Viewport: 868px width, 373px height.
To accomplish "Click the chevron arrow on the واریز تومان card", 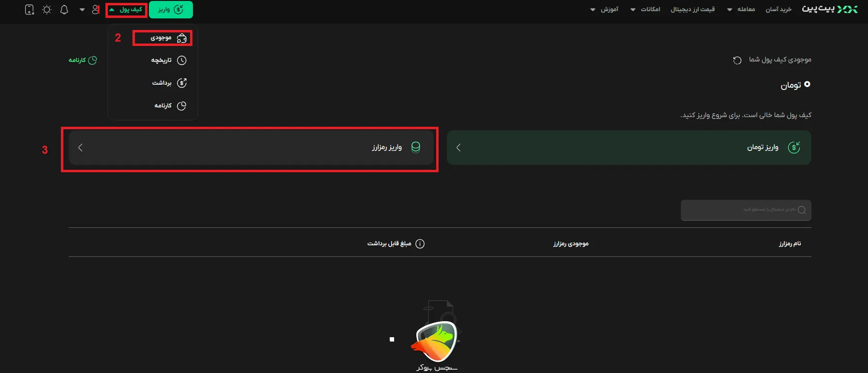I will [458, 148].
